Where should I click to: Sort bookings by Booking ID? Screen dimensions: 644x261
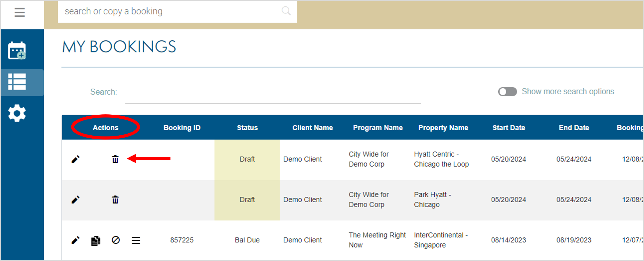coord(182,127)
